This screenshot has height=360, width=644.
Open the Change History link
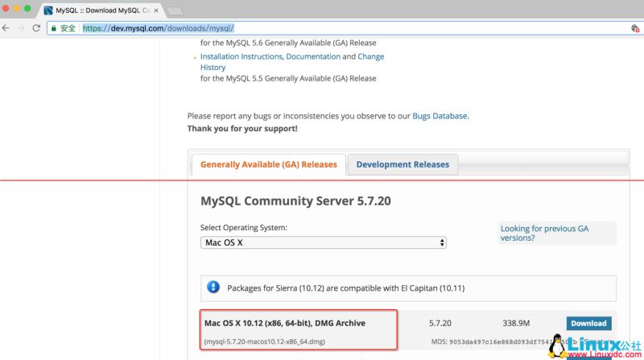pos(371,56)
